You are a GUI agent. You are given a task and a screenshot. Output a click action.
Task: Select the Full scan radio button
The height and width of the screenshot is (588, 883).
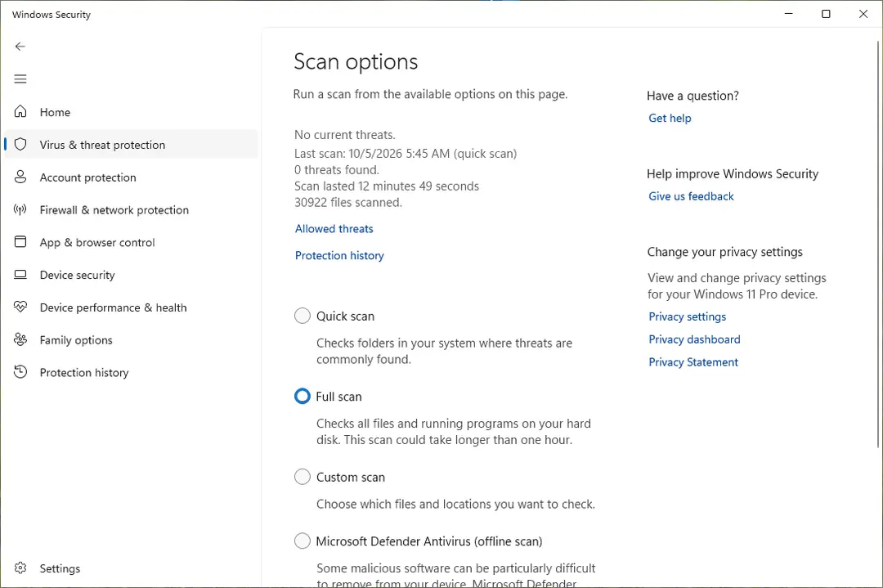[x=303, y=397]
